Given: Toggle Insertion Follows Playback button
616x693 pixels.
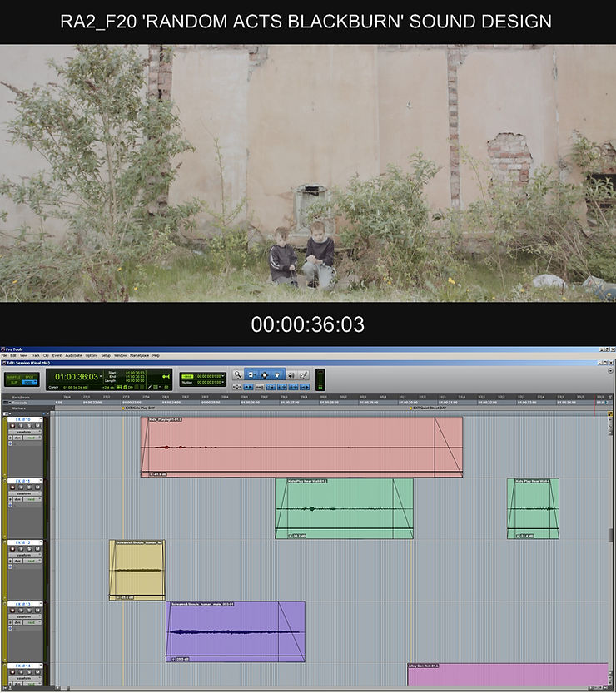Looking at the screenshot, I should pos(305,387).
